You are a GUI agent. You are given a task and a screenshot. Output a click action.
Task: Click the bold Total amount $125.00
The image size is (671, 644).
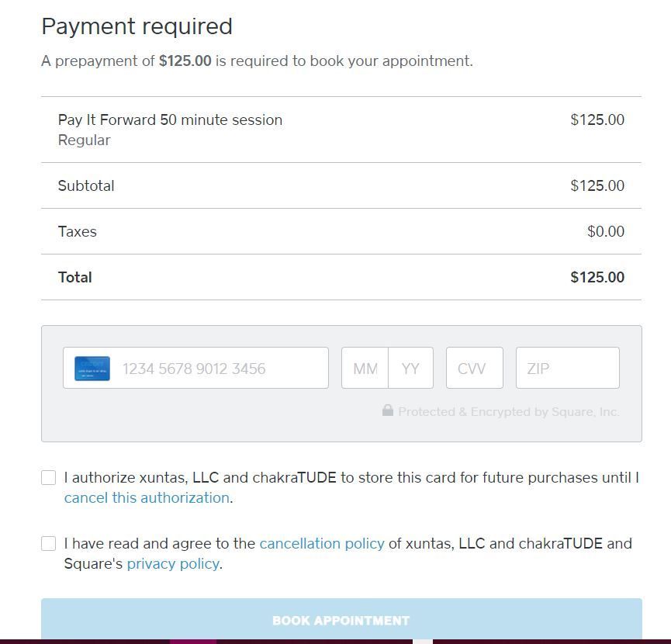[x=597, y=278]
